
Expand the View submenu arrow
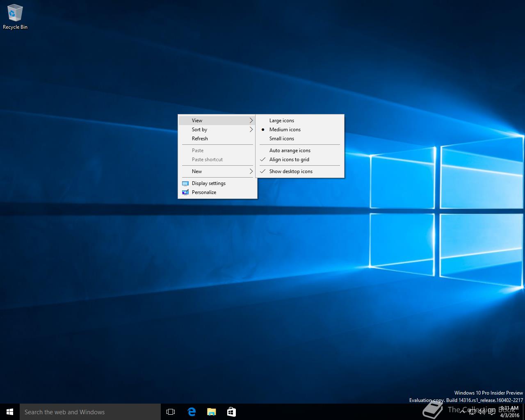pyautogui.click(x=251, y=121)
